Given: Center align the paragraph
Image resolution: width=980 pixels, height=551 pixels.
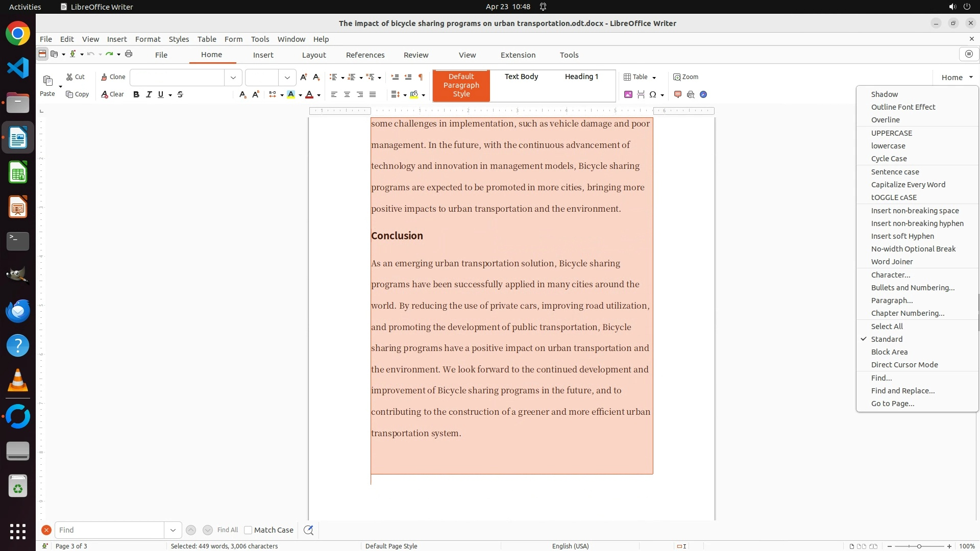Looking at the screenshot, I should (347, 94).
